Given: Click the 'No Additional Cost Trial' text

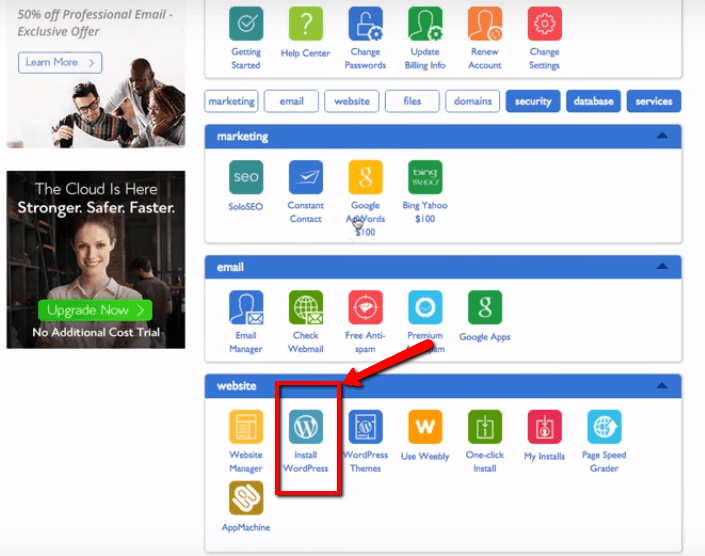Looking at the screenshot, I should pos(96,332).
